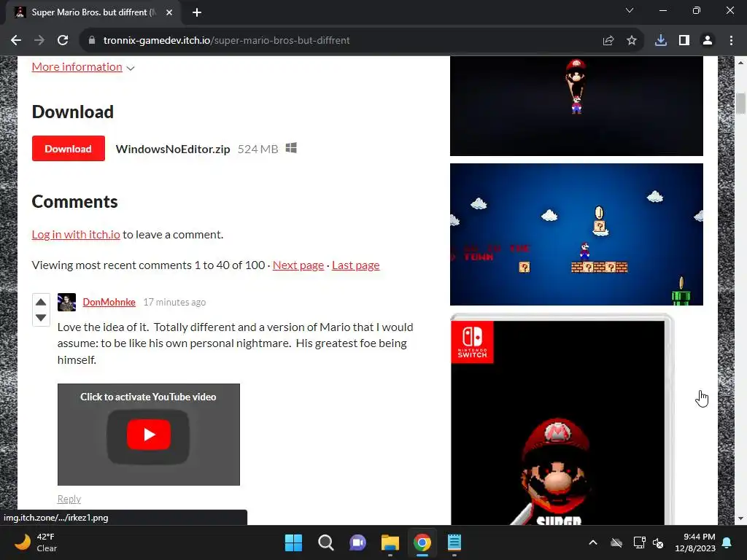Image resolution: width=747 pixels, height=560 pixels.
Task: Click the forward navigation arrow
Action: pyautogui.click(x=39, y=41)
